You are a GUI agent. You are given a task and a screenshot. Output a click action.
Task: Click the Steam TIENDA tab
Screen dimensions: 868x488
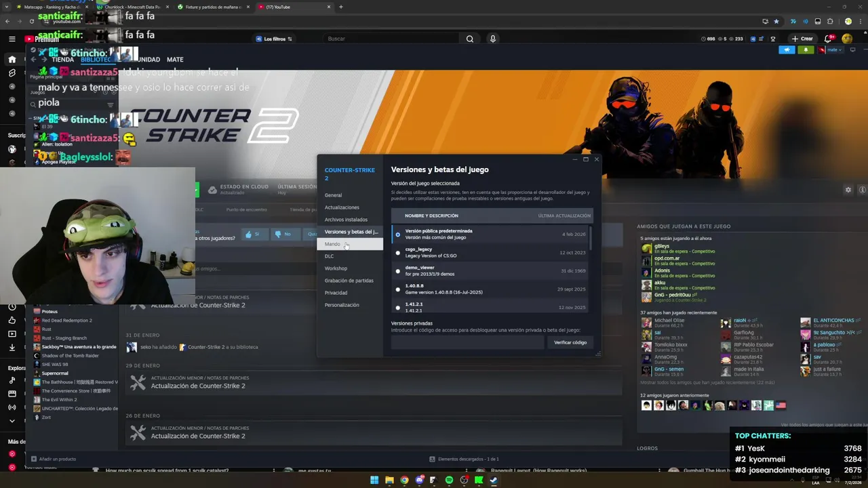tap(62, 60)
